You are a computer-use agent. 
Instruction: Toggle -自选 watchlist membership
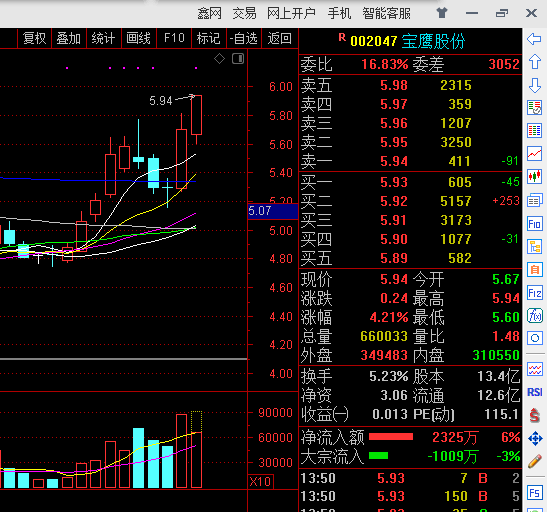tap(243, 38)
